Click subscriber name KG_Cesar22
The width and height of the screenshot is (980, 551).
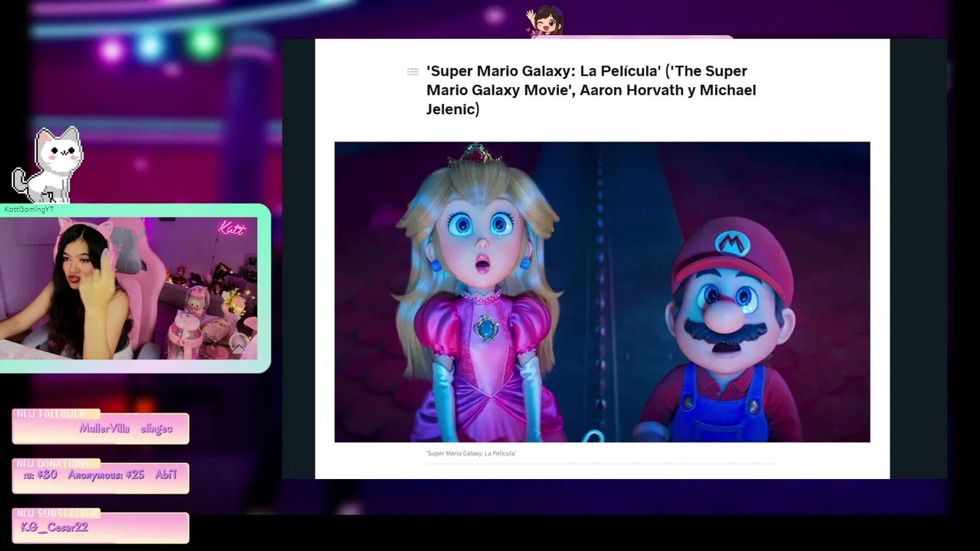pyautogui.click(x=54, y=527)
